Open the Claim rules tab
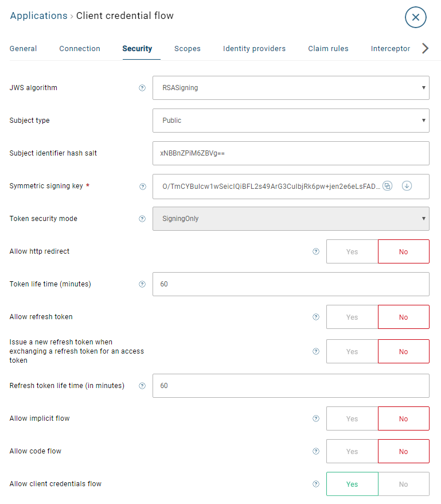 pyautogui.click(x=328, y=49)
